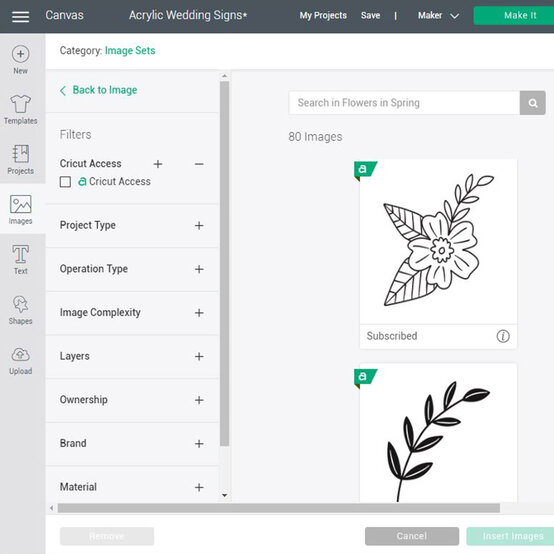
Task: Expand the Operation Type filter
Action: (x=199, y=269)
